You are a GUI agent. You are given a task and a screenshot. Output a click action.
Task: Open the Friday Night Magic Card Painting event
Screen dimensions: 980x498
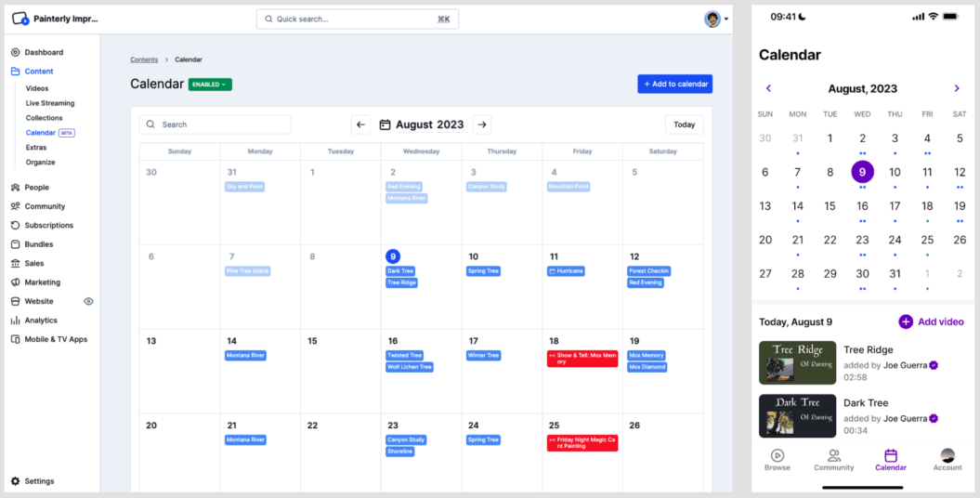point(582,443)
